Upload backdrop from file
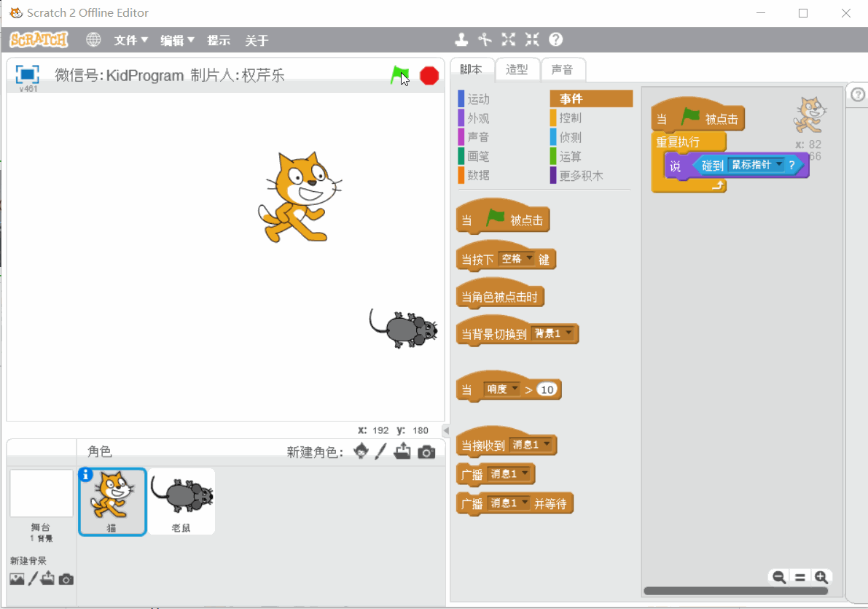The width and height of the screenshot is (868, 609). pyautogui.click(x=47, y=578)
